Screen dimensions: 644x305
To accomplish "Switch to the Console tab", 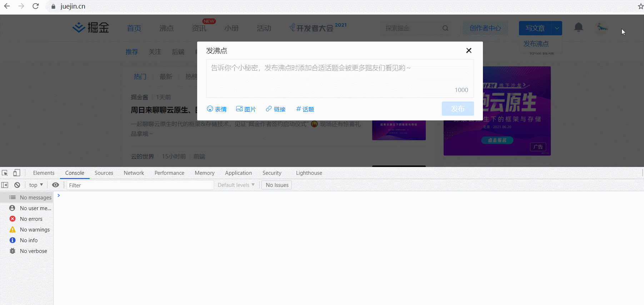I will (x=75, y=173).
